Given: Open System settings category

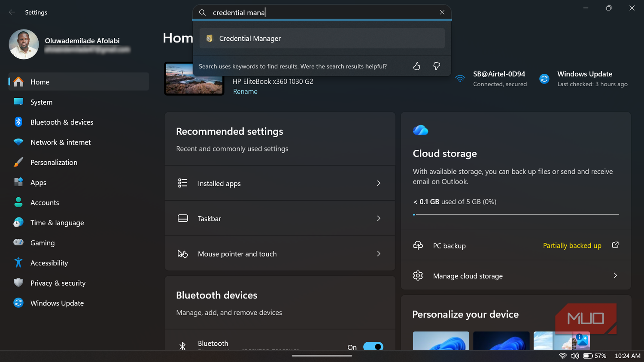Looking at the screenshot, I should click(79, 102).
